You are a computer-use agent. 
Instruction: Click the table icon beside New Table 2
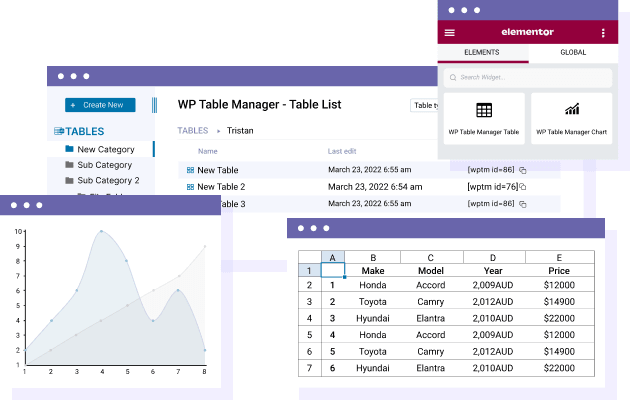(190, 187)
